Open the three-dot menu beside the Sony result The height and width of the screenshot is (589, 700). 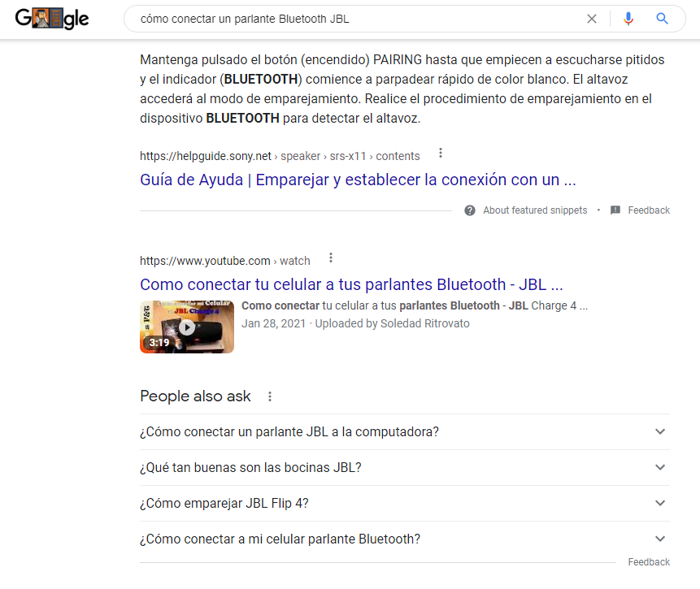click(x=440, y=153)
